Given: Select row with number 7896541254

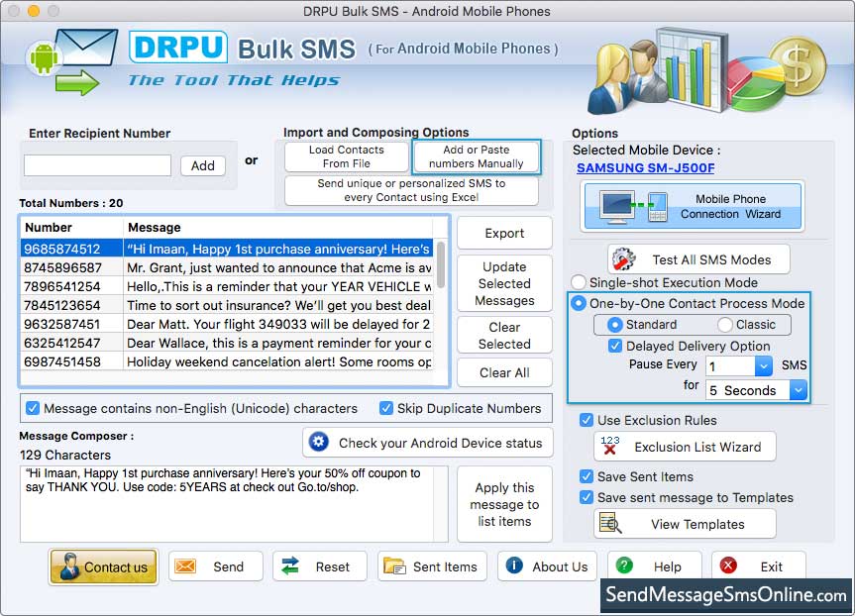Looking at the screenshot, I should pos(228,286).
